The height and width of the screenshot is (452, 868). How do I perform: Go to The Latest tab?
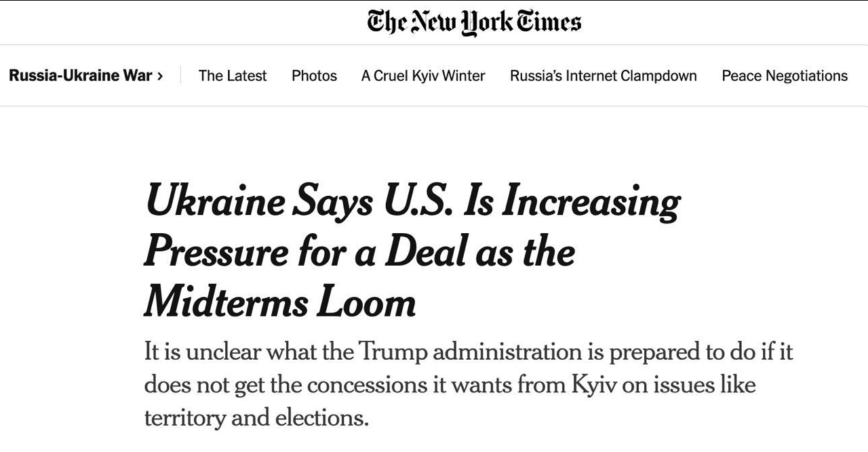[x=233, y=76]
